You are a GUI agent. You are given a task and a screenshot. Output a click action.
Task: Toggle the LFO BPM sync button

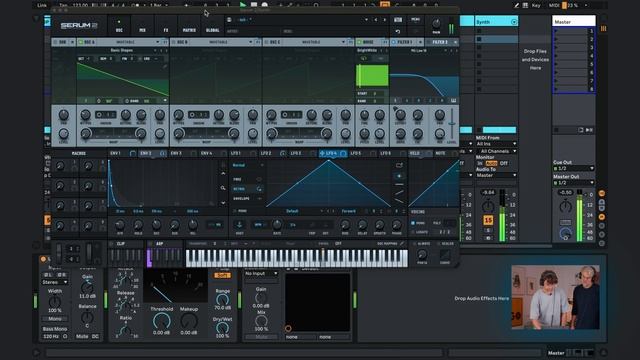click(258, 225)
